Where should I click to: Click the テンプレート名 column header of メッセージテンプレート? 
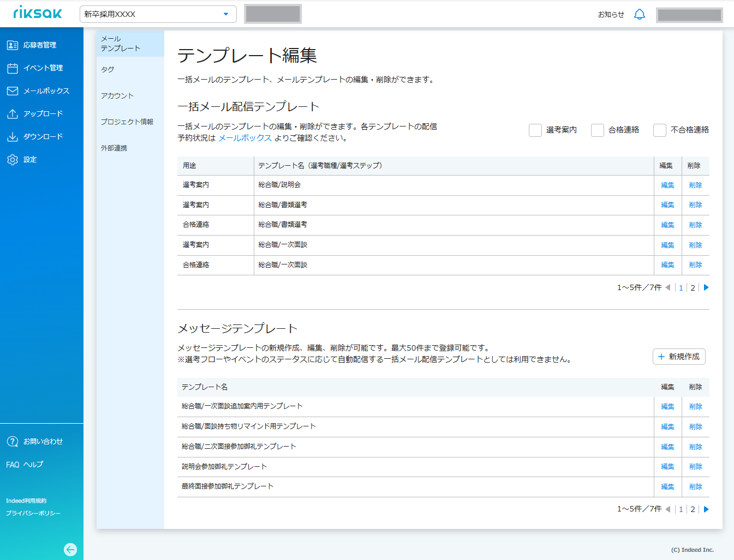205,387
